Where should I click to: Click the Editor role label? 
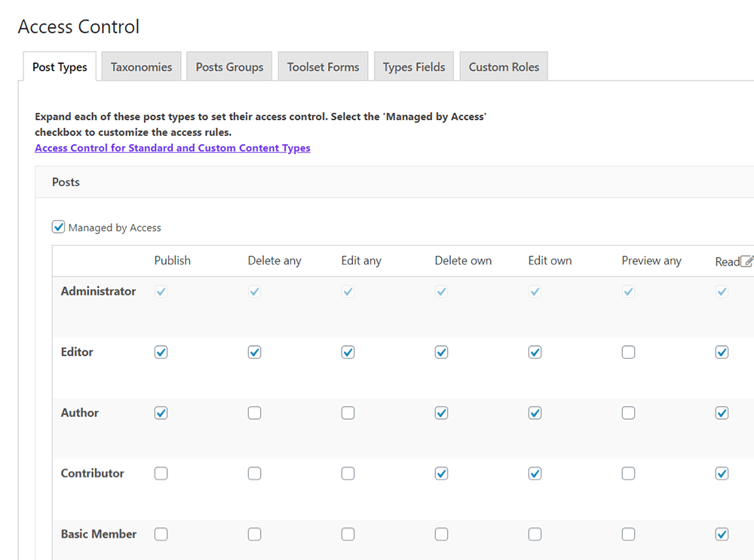pos(77,352)
